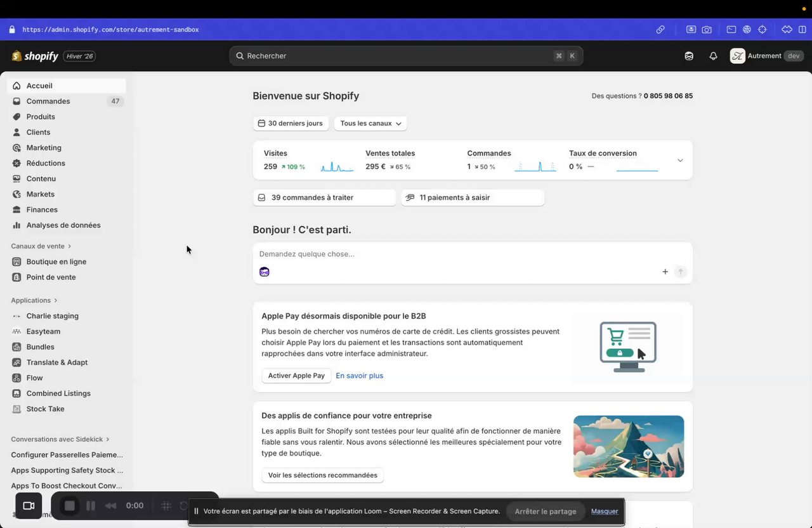Click the Point de vente icon
The width and height of the screenshot is (812, 528).
[16, 277]
